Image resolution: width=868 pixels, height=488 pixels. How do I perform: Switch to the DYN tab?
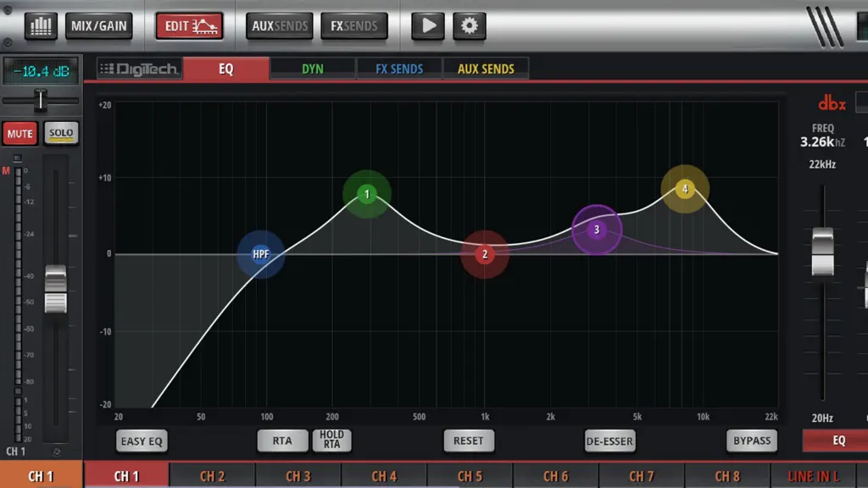(313, 69)
